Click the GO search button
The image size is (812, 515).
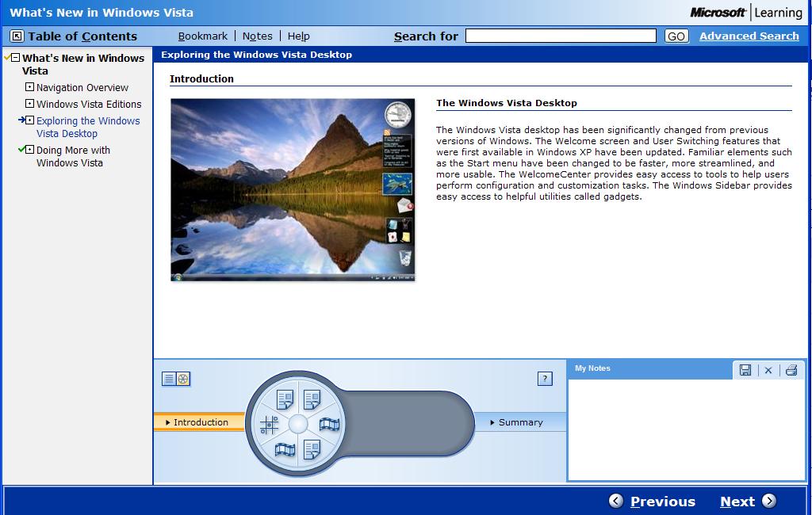coord(676,36)
